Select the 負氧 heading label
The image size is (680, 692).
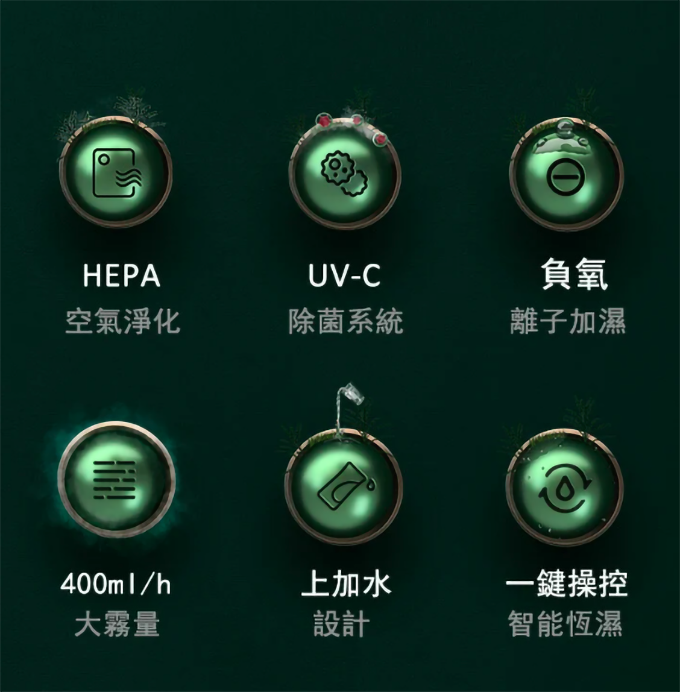(x=575, y=275)
